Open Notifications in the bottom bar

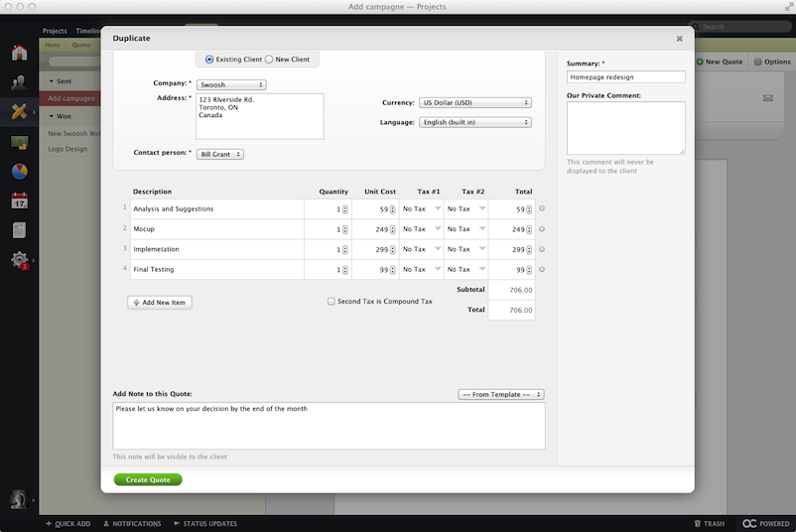pyautogui.click(x=132, y=523)
